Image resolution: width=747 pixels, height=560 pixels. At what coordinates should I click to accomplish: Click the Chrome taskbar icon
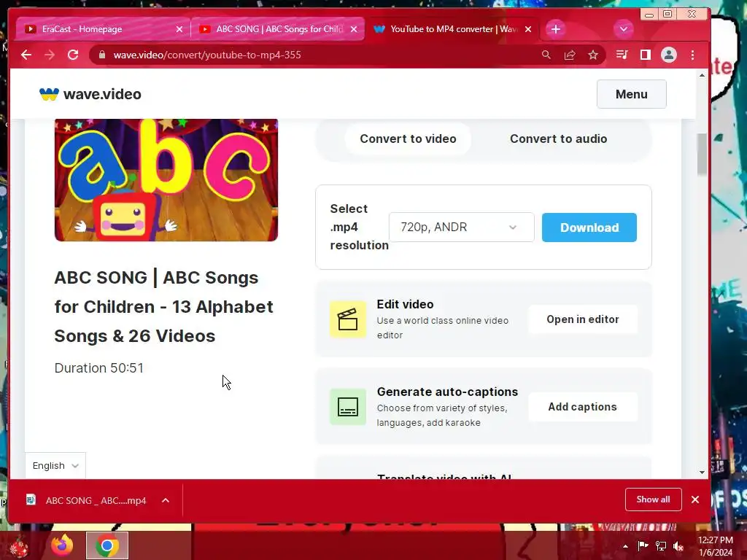pos(107,545)
